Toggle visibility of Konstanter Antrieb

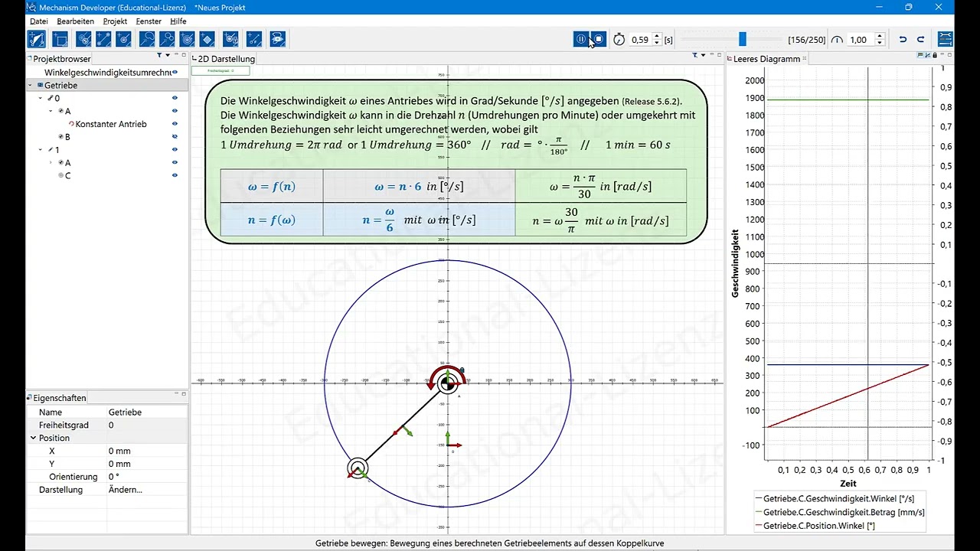pos(175,124)
